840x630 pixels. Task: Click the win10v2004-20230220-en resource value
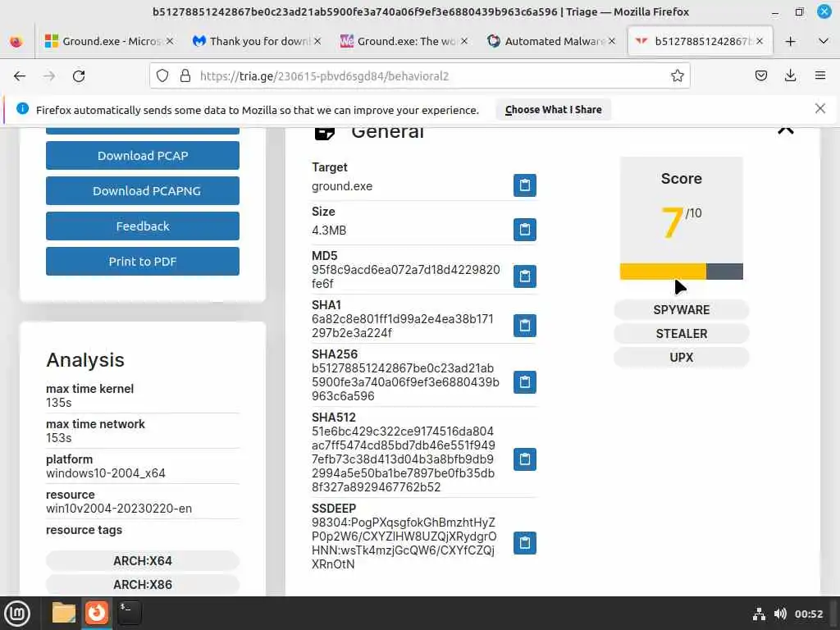point(119,509)
